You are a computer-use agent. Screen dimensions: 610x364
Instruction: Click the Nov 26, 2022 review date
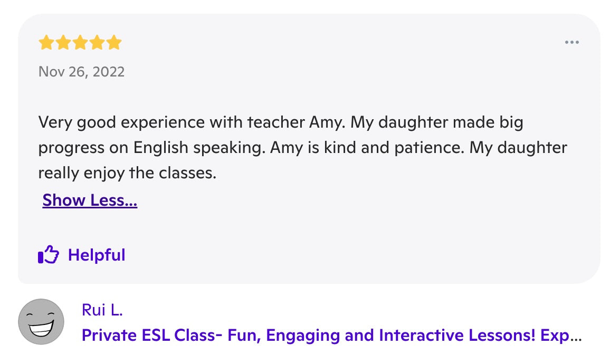coord(82,72)
